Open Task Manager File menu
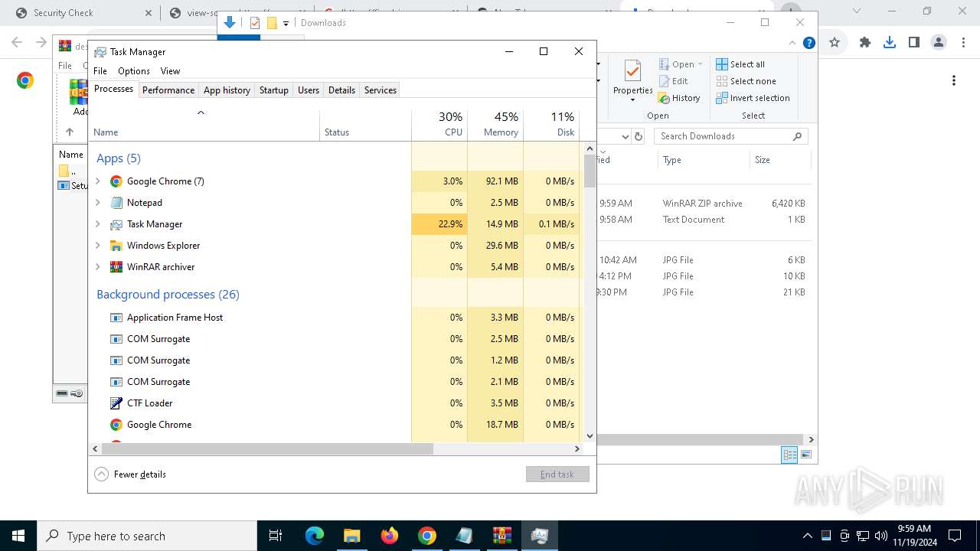 100,71
